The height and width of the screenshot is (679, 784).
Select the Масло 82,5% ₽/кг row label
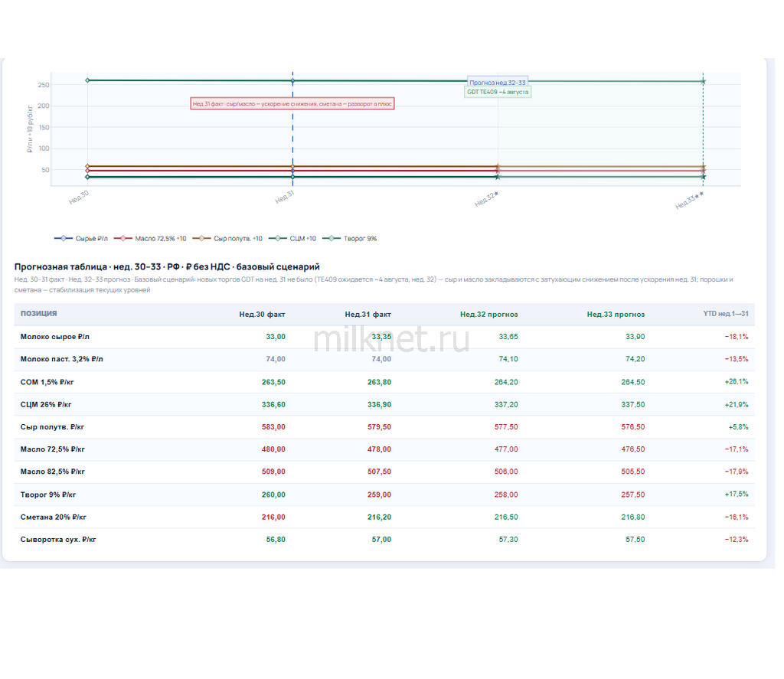coord(53,472)
